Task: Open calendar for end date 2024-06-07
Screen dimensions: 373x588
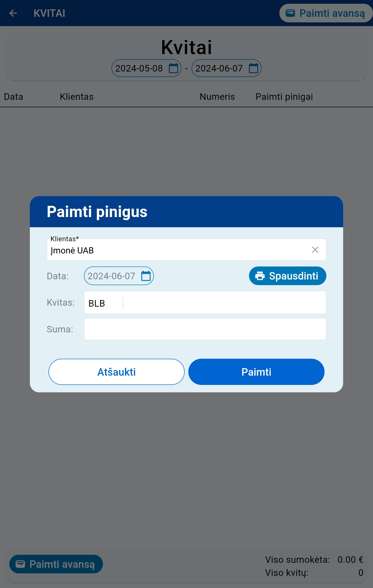Action: pos(254,68)
